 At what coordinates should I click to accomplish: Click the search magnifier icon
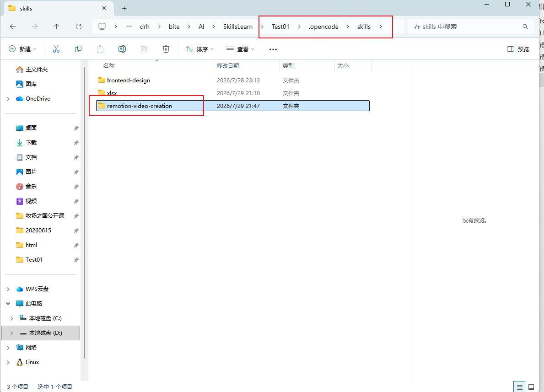point(525,27)
